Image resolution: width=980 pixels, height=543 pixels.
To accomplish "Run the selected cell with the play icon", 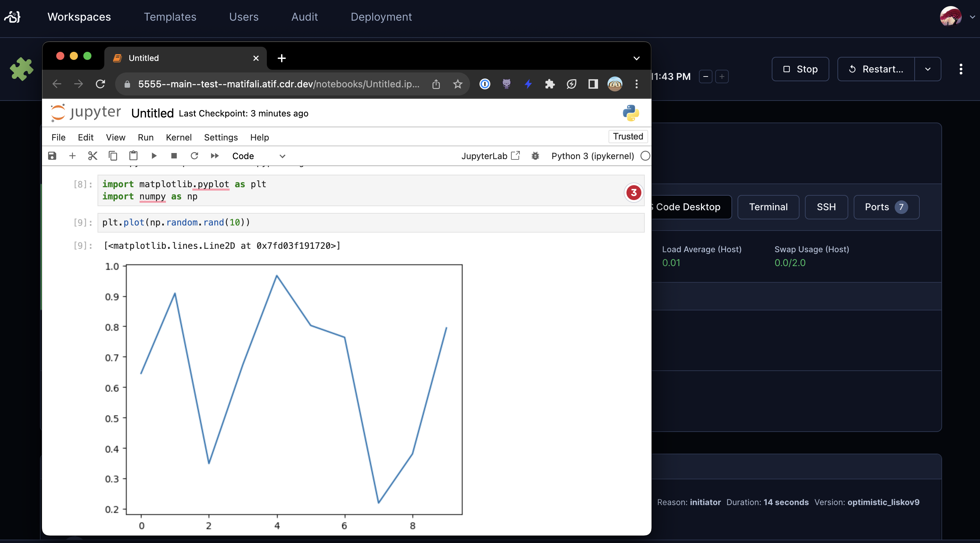I will (154, 156).
